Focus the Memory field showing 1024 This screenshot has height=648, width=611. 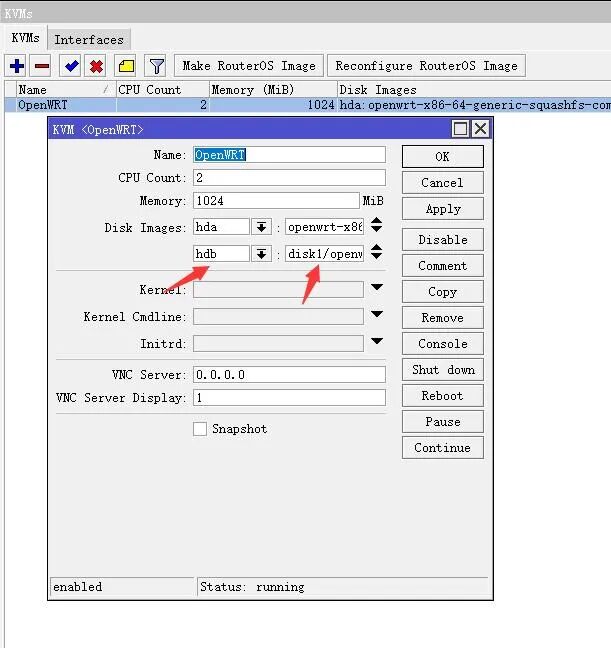click(276, 201)
